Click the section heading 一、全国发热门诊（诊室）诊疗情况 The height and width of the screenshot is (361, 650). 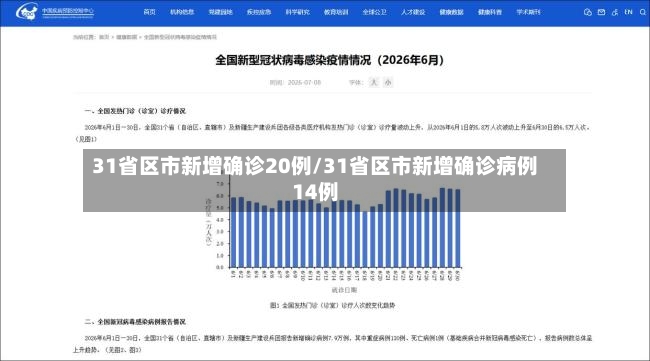(x=135, y=111)
